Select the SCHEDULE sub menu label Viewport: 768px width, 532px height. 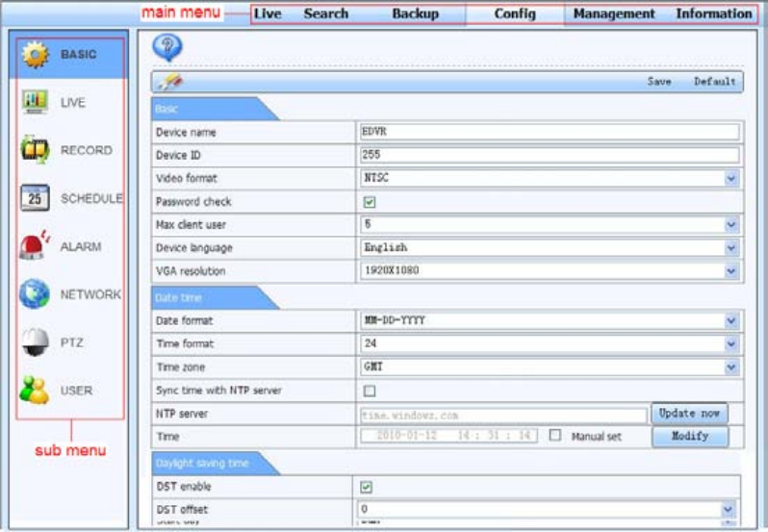pyautogui.click(x=91, y=198)
